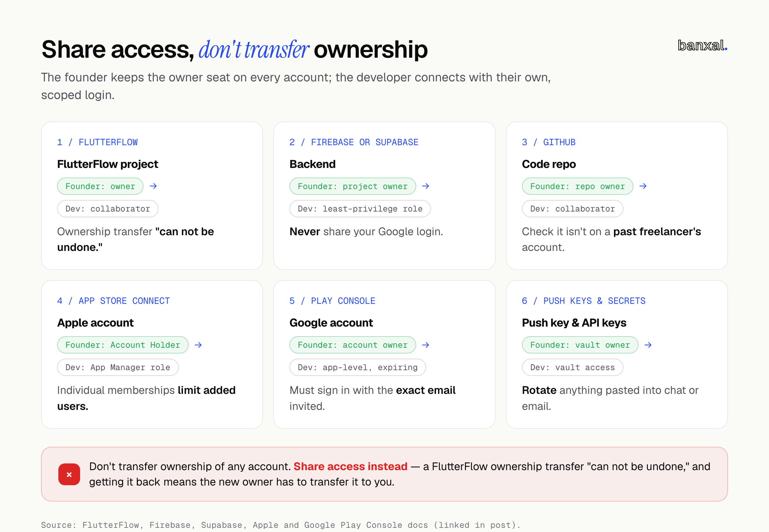Select the FlutterFlow card's Dev: collaborator pill
The width and height of the screenshot is (769, 532).
(x=108, y=209)
